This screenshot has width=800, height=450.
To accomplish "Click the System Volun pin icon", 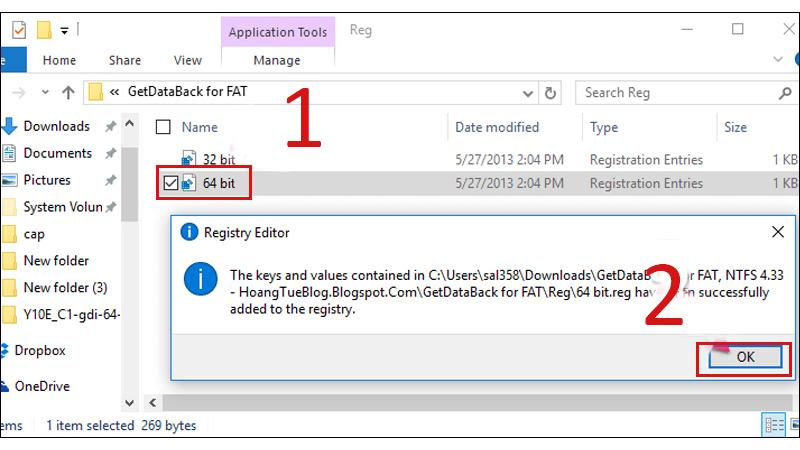I will [x=110, y=207].
